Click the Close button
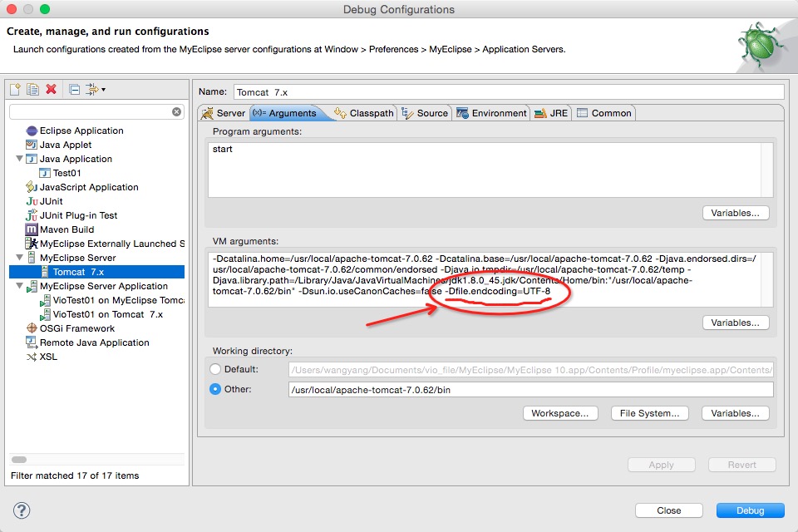 (668, 510)
